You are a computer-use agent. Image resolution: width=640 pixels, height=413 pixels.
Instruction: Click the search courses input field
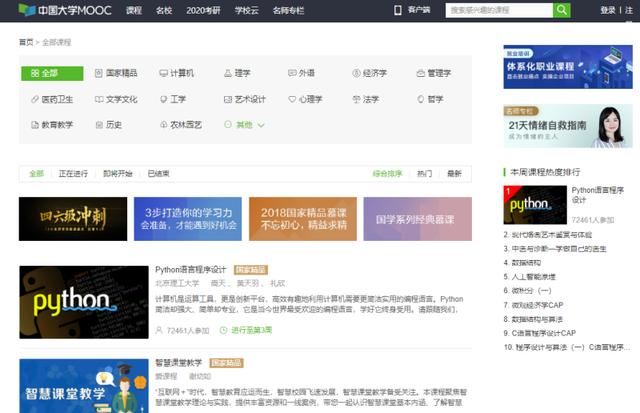point(499,10)
